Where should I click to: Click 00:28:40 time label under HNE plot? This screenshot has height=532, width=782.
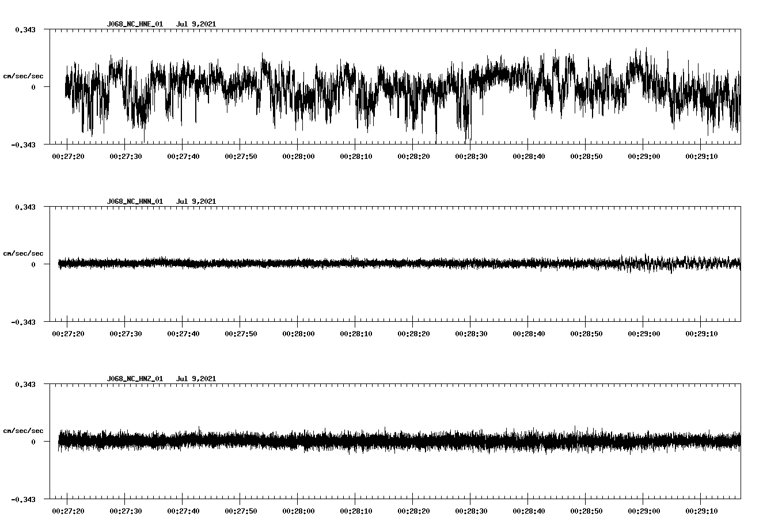coord(529,156)
